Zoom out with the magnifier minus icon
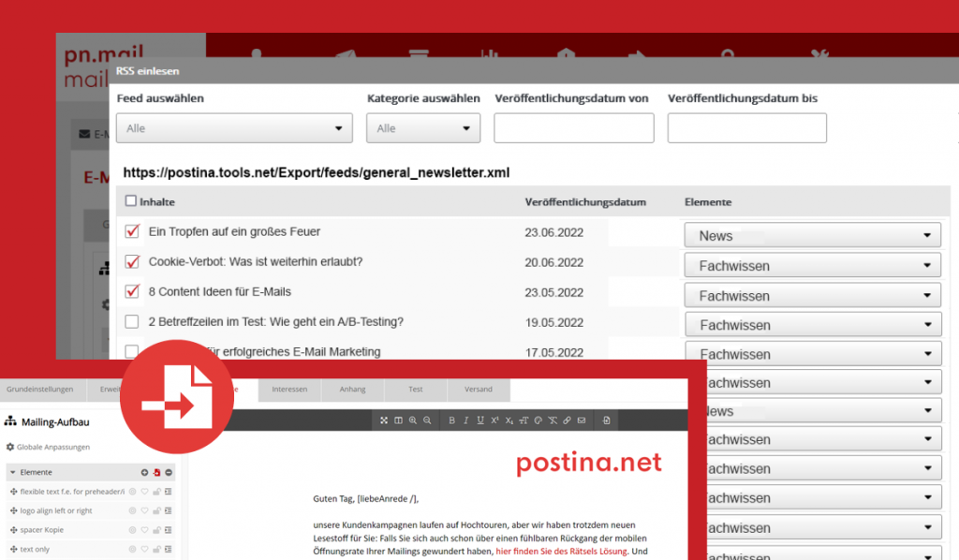 pyautogui.click(x=427, y=420)
